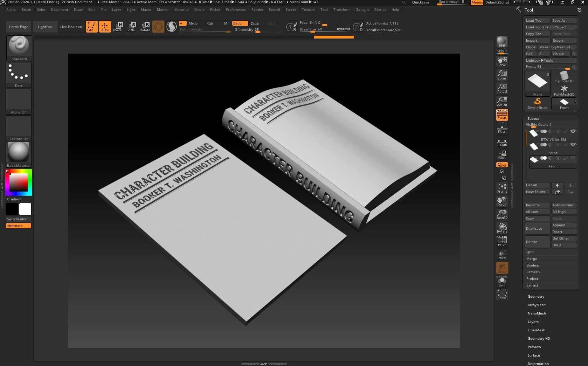Image resolution: width=588 pixels, height=366 pixels.
Task: Open the Document menu
Action: (x=60, y=10)
